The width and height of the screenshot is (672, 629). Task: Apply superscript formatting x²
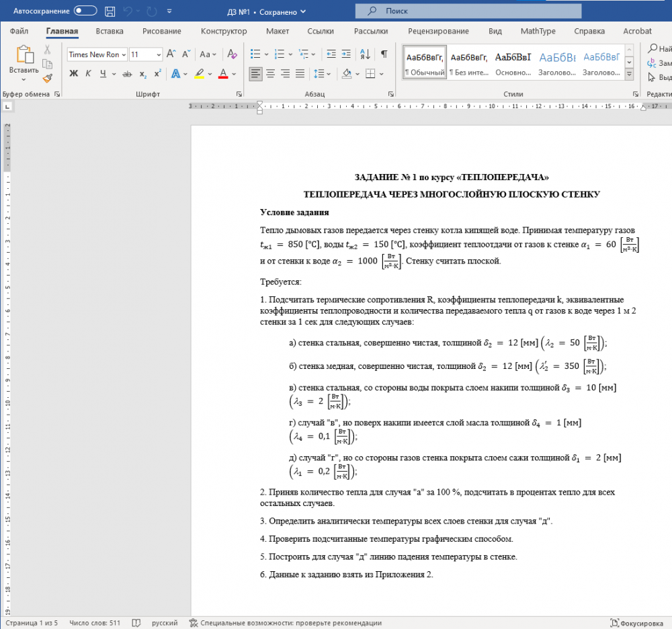[158, 73]
